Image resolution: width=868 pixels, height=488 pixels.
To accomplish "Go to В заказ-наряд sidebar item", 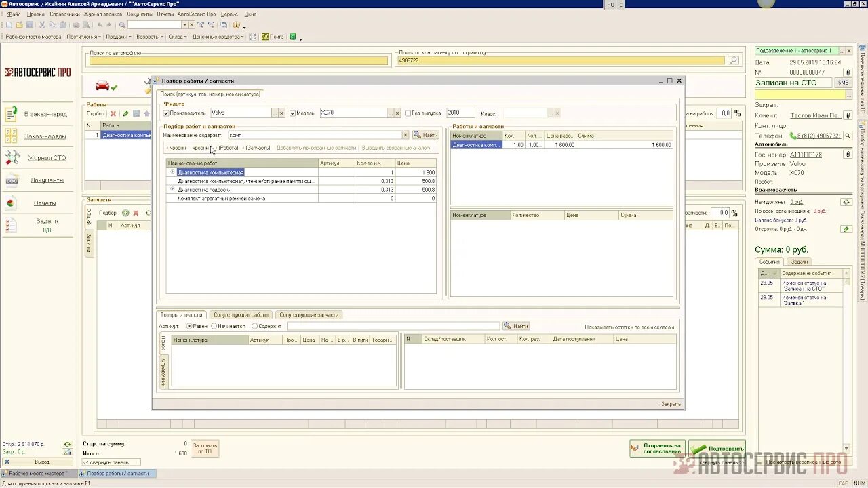I will coord(45,114).
